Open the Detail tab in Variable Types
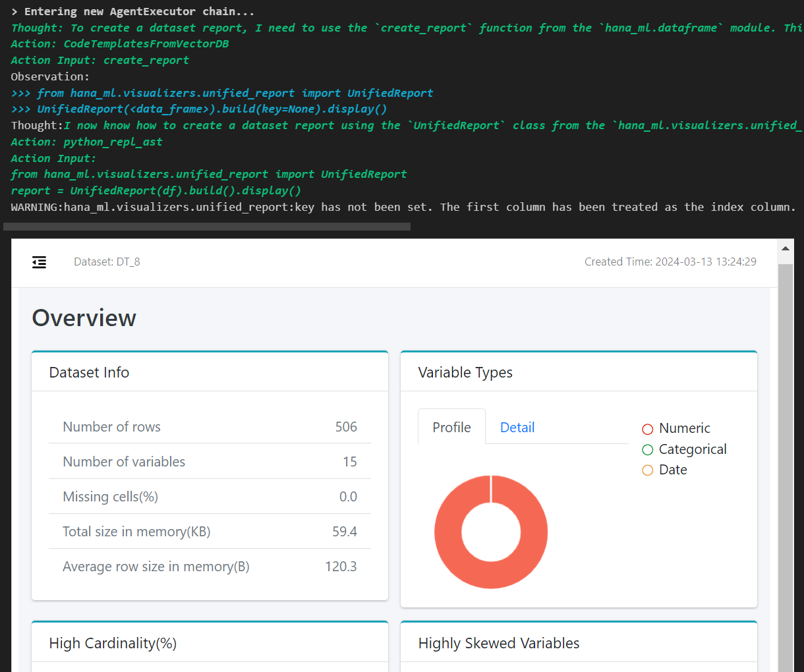Image resolution: width=804 pixels, height=672 pixels. tap(517, 427)
